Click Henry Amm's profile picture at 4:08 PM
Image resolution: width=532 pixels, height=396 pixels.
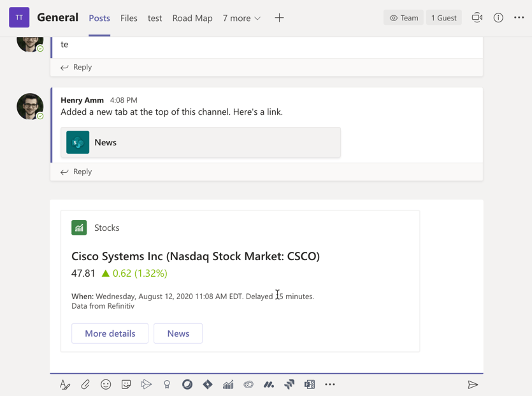coord(30,106)
